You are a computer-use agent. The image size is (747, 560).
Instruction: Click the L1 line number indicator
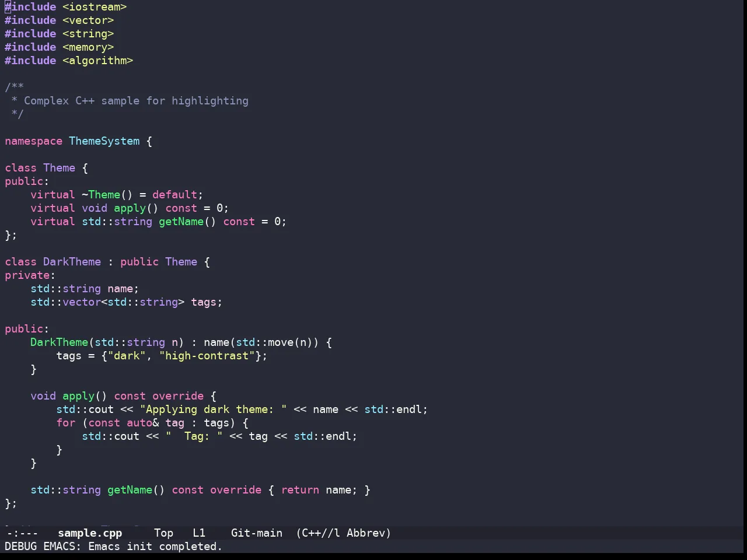coord(199,533)
